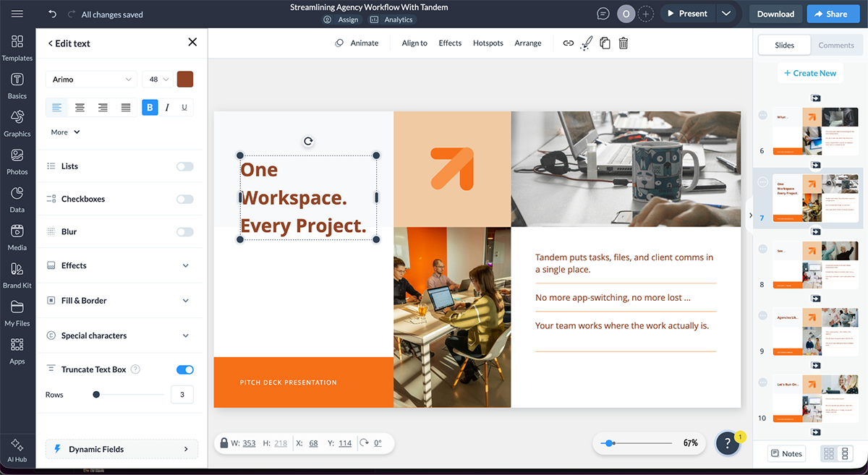Toggle bold formatting
Screen dimensions: 868x475
click(150, 108)
